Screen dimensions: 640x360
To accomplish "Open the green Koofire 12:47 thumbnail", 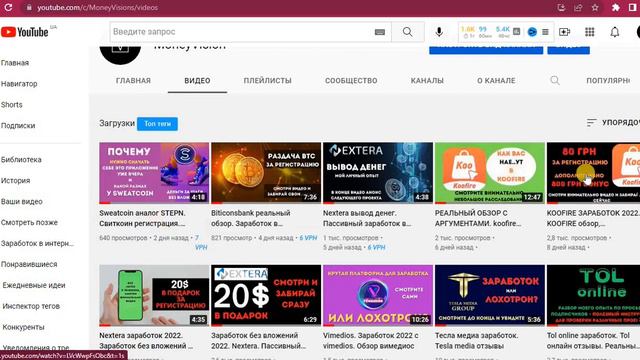I will [489, 173].
